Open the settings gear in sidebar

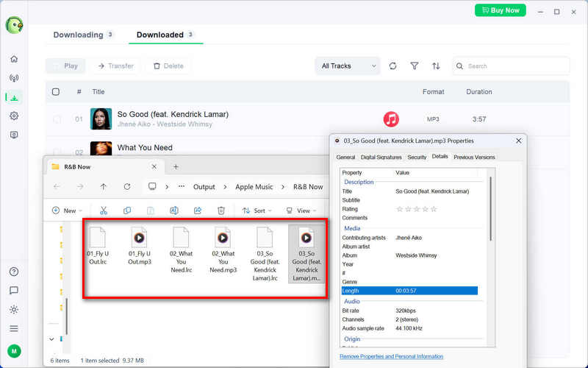pyautogui.click(x=14, y=116)
